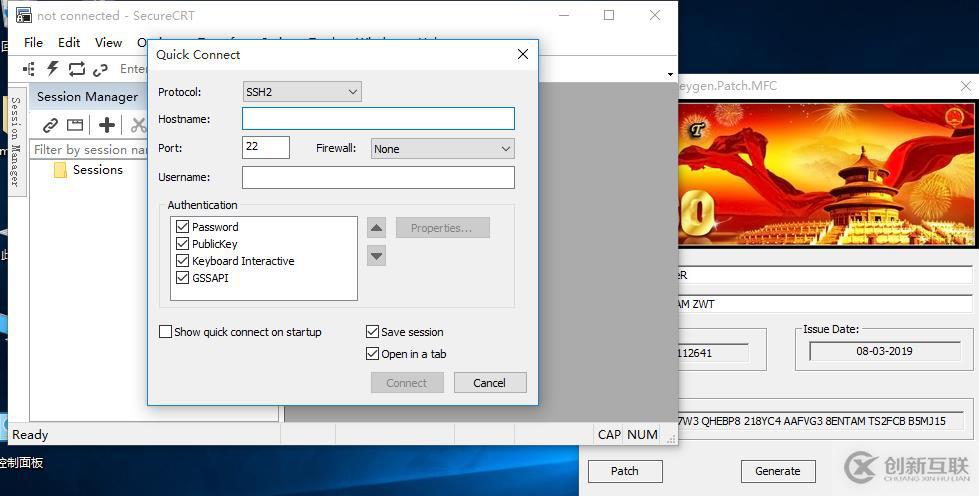979x496 pixels.
Task: Open the View menu
Action: 108,42
